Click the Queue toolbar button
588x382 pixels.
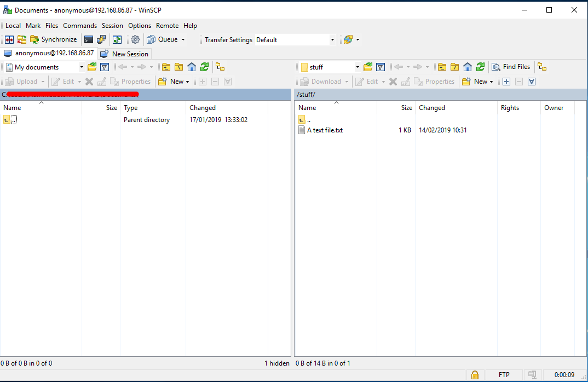click(163, 39)
